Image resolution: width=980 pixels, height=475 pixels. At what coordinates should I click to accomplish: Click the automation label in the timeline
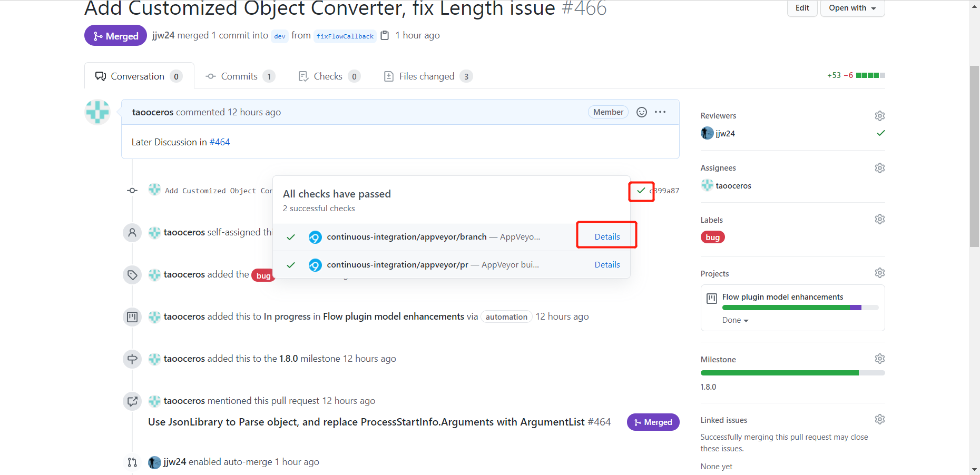tap(506, 317)
